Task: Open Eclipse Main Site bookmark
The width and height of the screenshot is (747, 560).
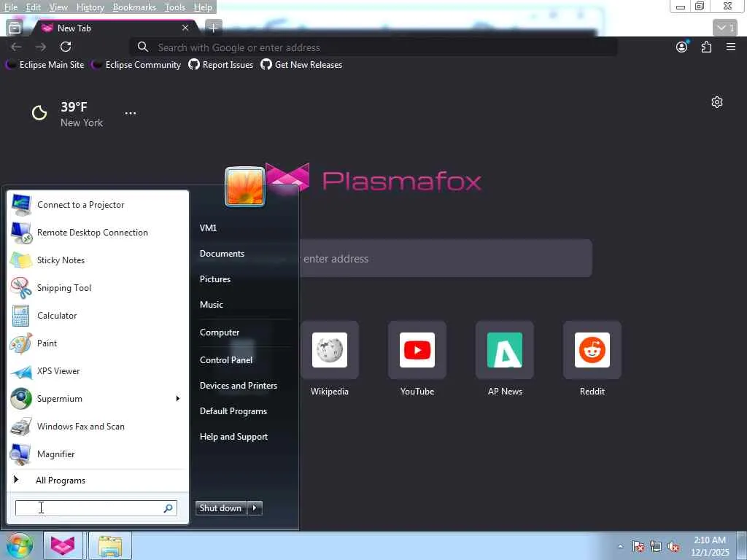Action: (x=44, y=65)
